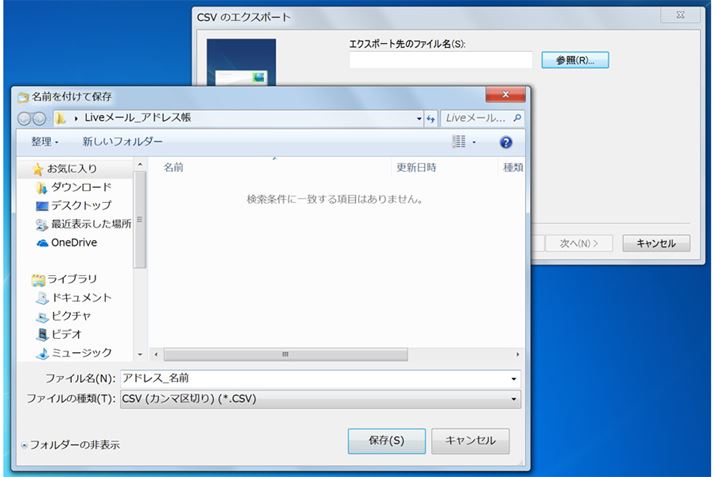Click the sidebar scroll down arrow

tap(140, 354)
